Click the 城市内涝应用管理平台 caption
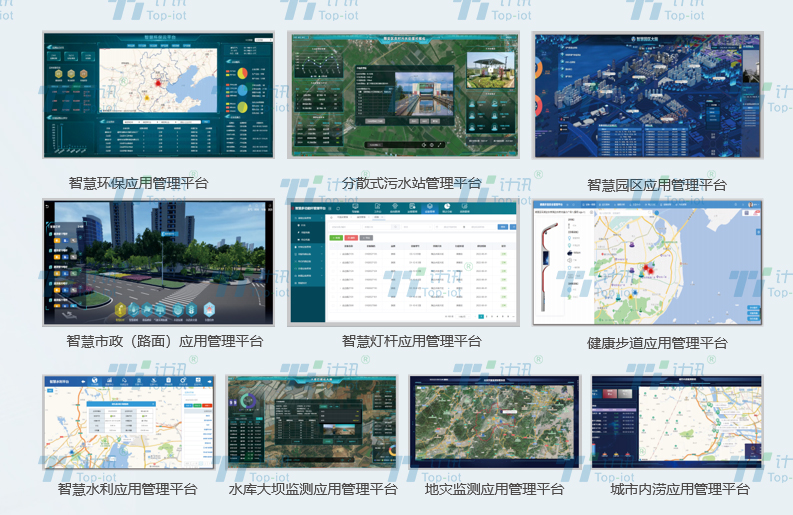 679,489
